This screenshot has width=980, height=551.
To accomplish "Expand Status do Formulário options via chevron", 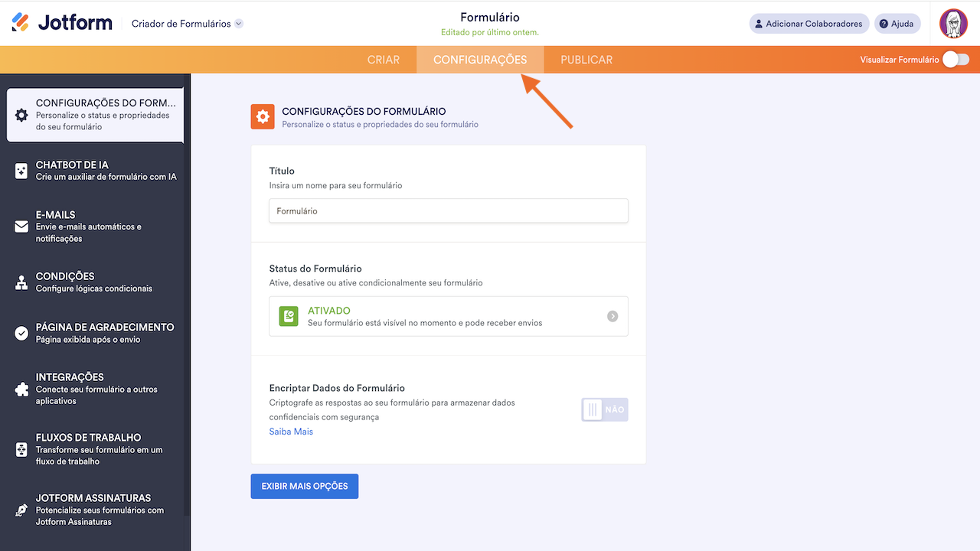I will coord(612,315).
